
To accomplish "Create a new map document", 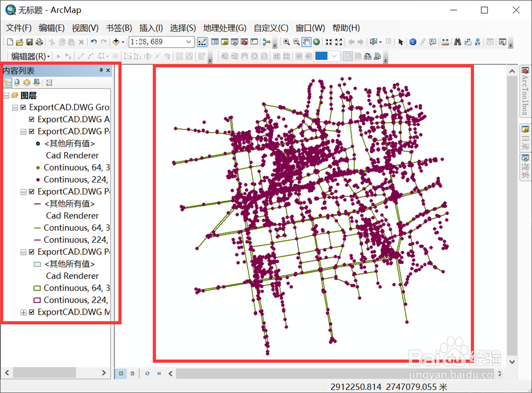I will 10,42.
